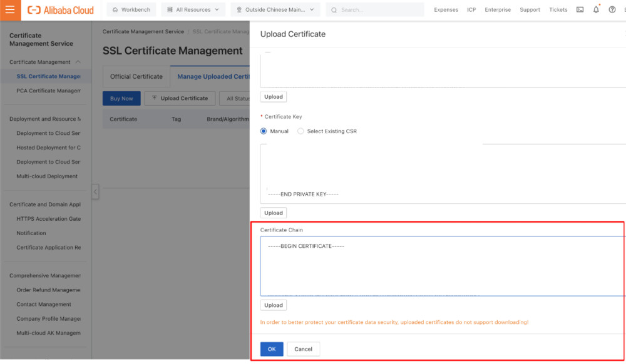Click the Alibaba Cloud logo
The width and height of the screenshot is (626, 364).
pos(59,9)
